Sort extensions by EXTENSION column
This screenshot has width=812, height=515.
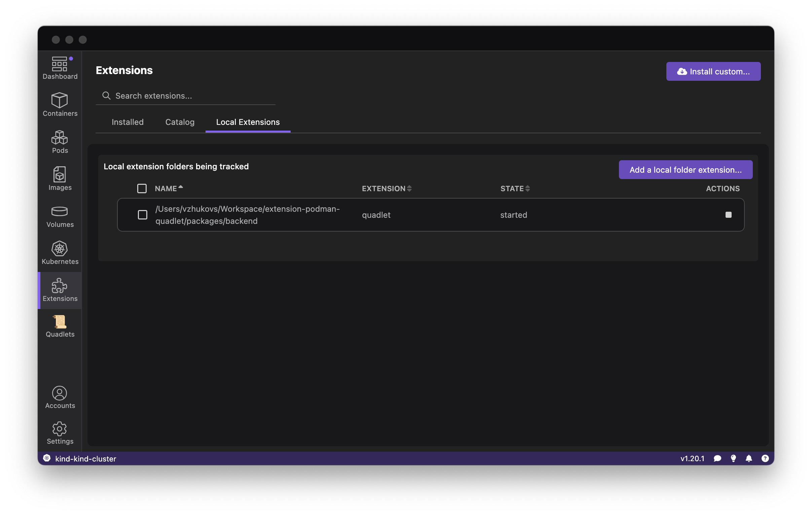coord(386,188)
